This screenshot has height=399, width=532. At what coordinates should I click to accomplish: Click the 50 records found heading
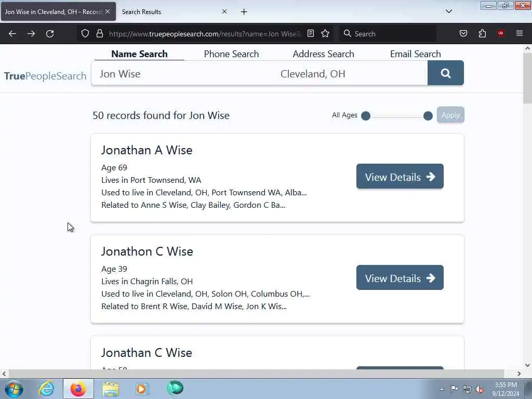point(161,115)
